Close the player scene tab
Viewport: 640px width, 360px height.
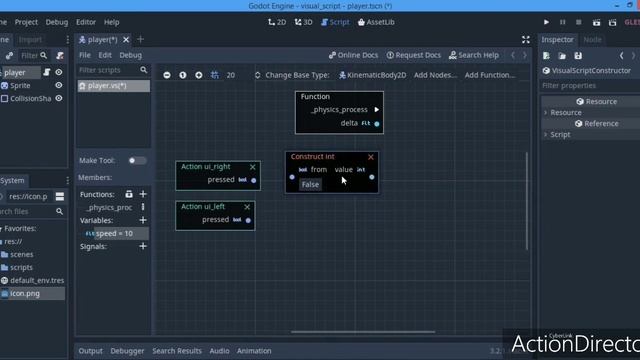point(126,40)
